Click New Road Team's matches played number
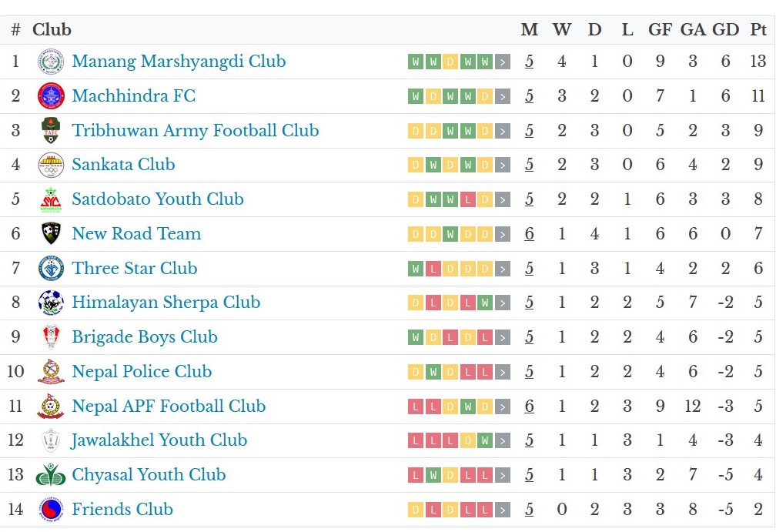Image resolution: width=776 pixels, height=532 pixels. (529, 234)
